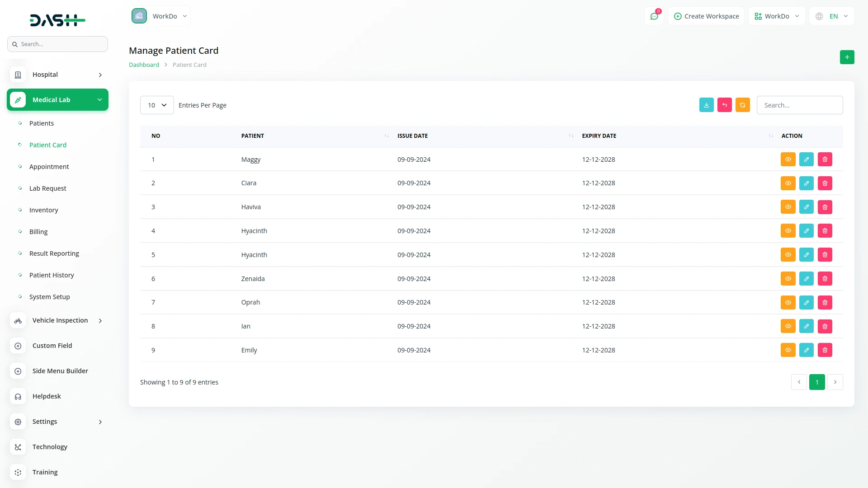Click the orange refresh icon above table
Screen dimensions: 868x488
(x=742, y=105)
